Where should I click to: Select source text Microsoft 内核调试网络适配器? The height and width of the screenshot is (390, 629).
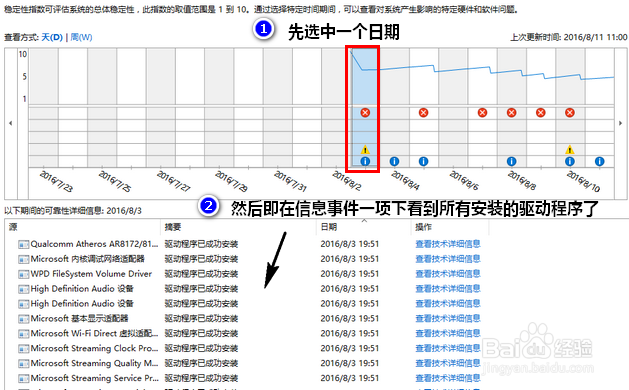coord(87,259)
